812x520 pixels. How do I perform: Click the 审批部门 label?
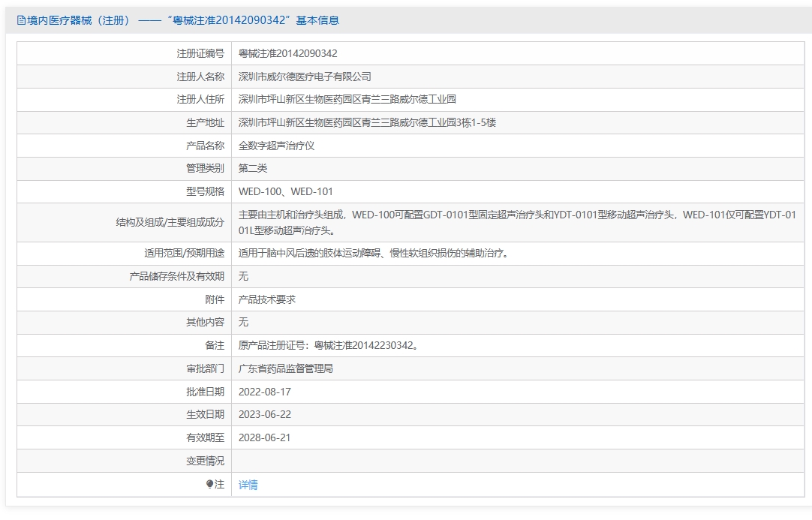(205, 368)
